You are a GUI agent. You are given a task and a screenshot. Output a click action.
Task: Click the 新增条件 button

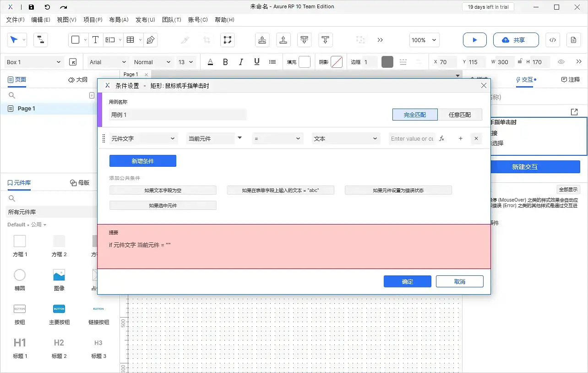pyautogui.click(x=142, y=161)
